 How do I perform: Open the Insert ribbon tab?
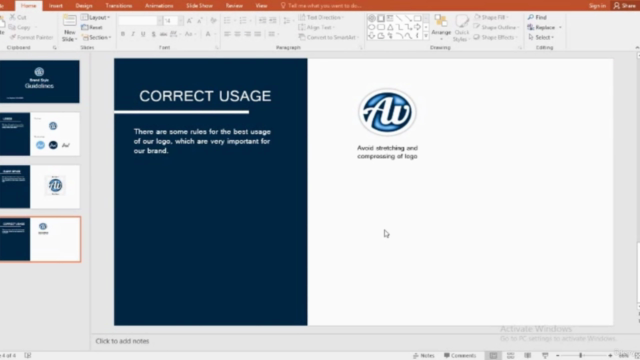click(56, 6)
